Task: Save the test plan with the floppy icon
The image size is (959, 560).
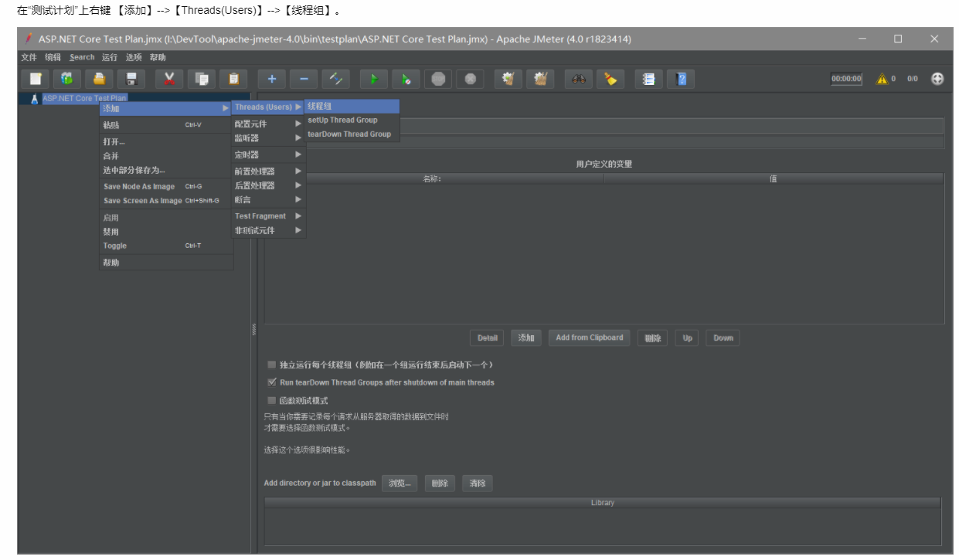Action: 131,79
